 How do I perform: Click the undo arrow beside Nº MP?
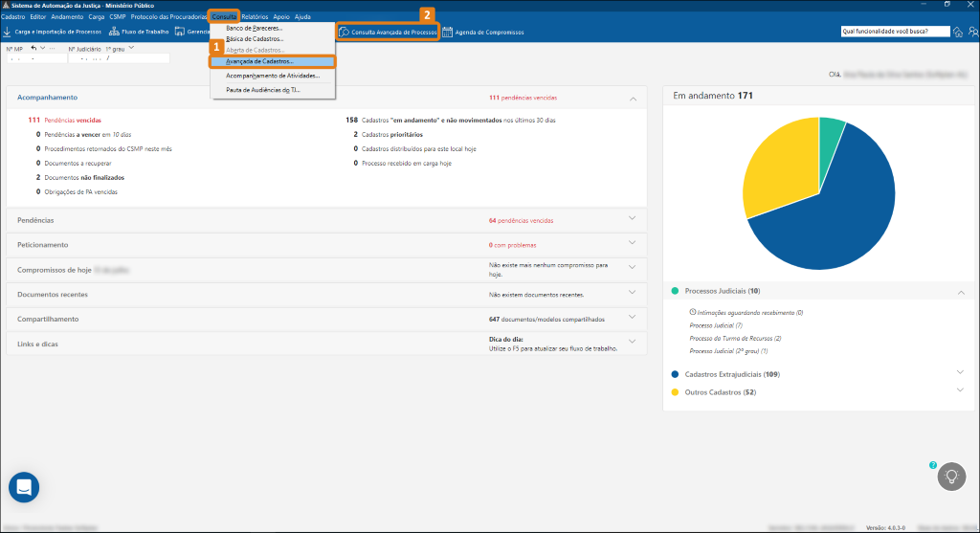[33, 48]
